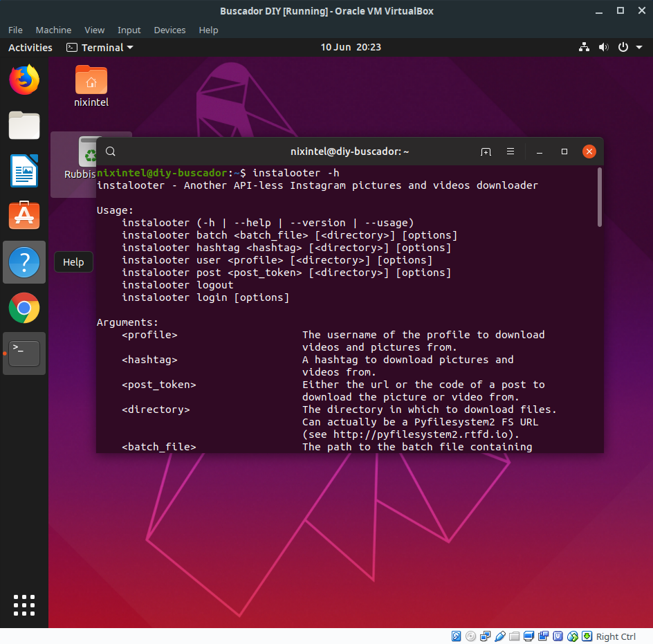Open the Help dock icon
Image resolution: width=653 pixels, height=644 pixels.
[x=24, y=262]
